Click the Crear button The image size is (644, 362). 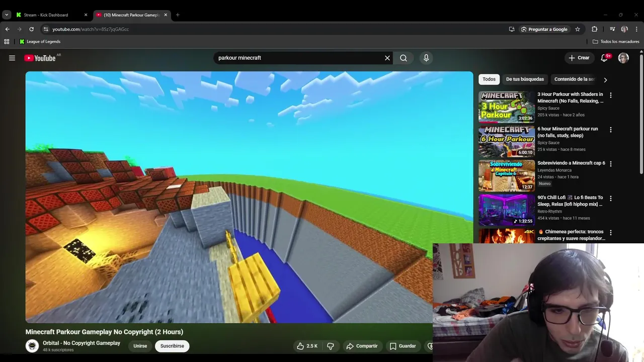579,58
